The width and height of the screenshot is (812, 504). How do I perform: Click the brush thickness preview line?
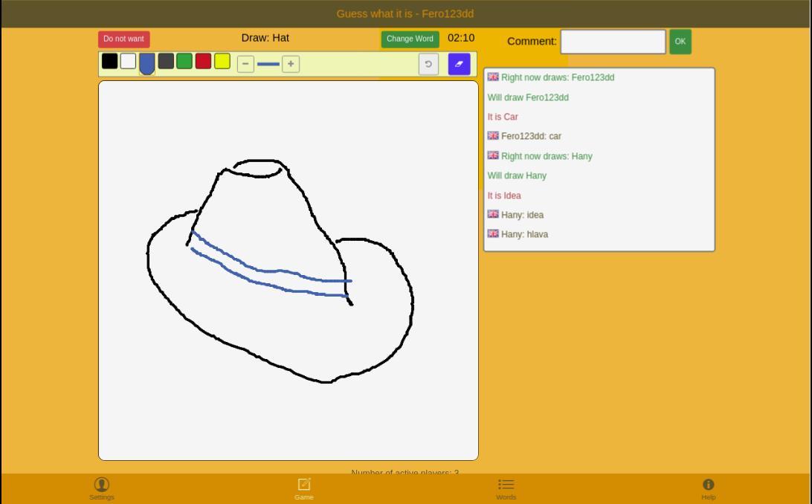pos(268,64)
